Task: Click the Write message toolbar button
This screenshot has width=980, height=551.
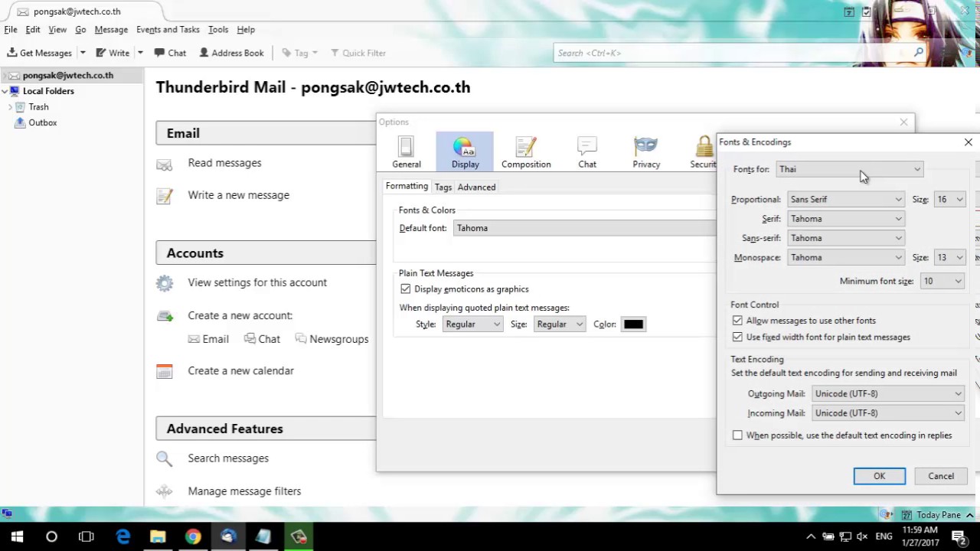Action: click(x=113, y=53)
